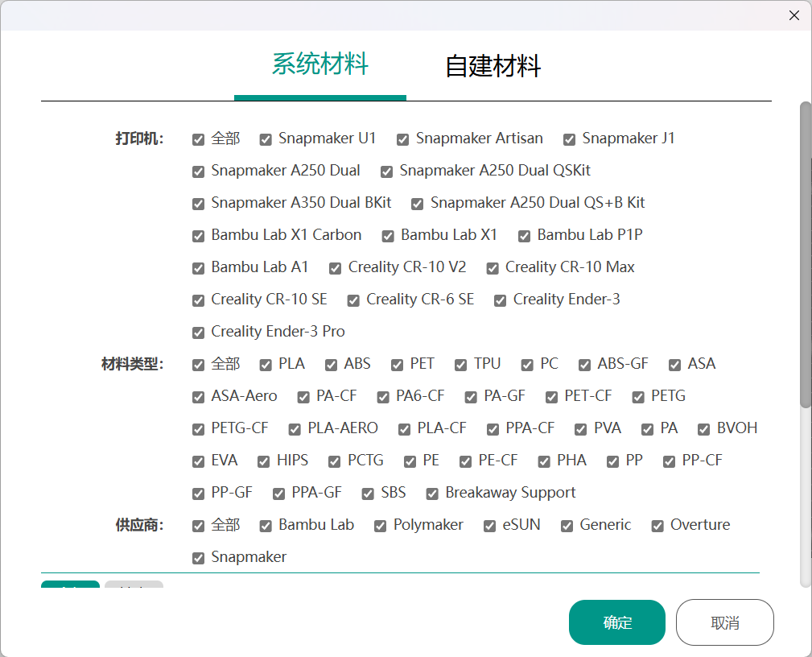Close the material dialog window
Image resolution: width=812 pixels, height=657 pixels.
click(793, 15)
